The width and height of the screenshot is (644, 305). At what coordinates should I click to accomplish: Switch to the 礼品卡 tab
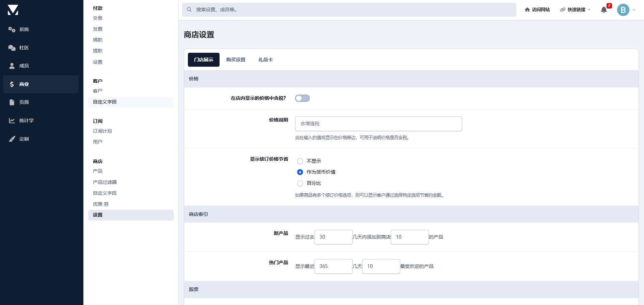pyautogui.click(x=265, y=60)
